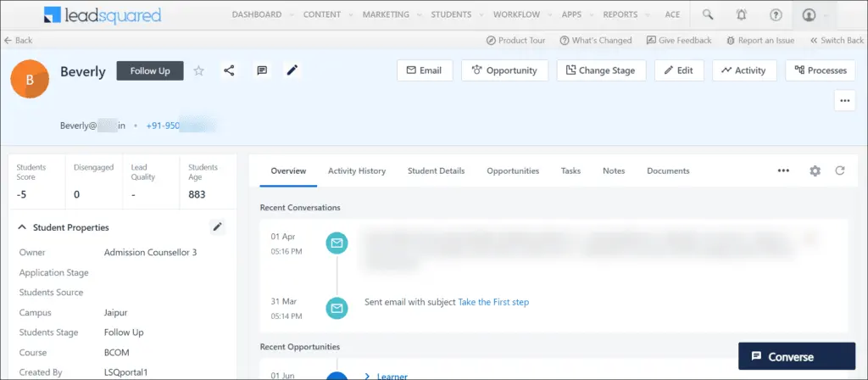Open the Converse chat button
Screen dimensions: 868x380
coord(797,356)
